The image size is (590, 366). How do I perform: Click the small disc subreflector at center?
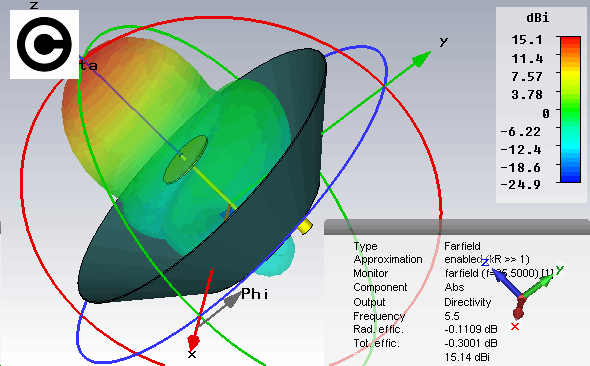186,159
